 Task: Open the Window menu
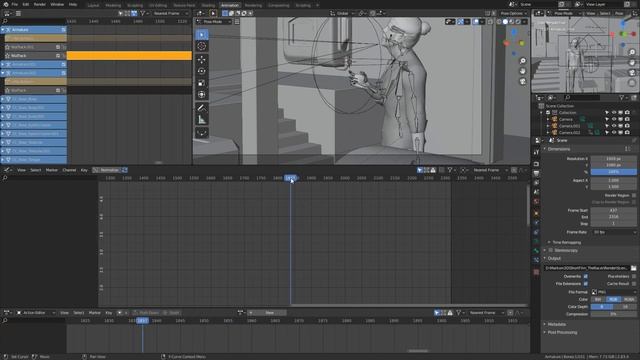click(57, 4)
